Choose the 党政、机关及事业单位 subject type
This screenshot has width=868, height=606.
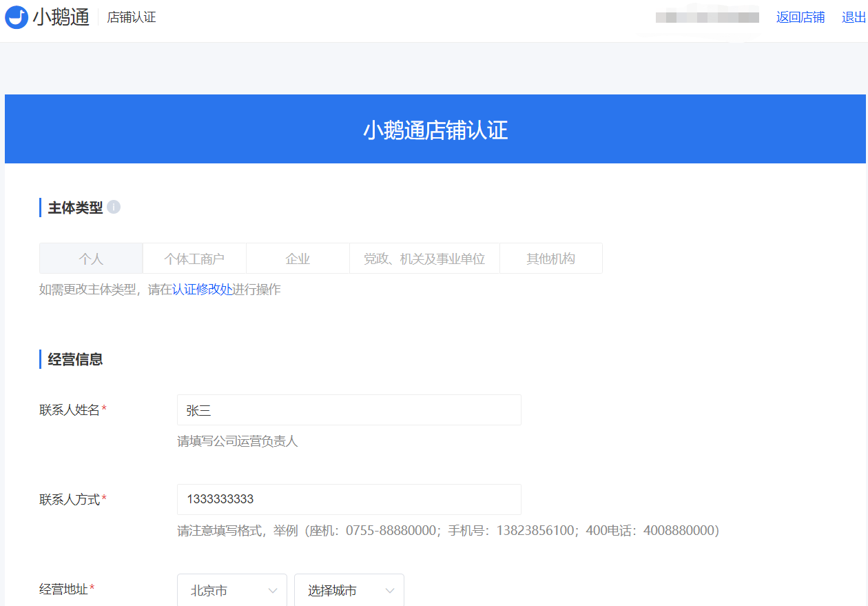pos(424,258)
